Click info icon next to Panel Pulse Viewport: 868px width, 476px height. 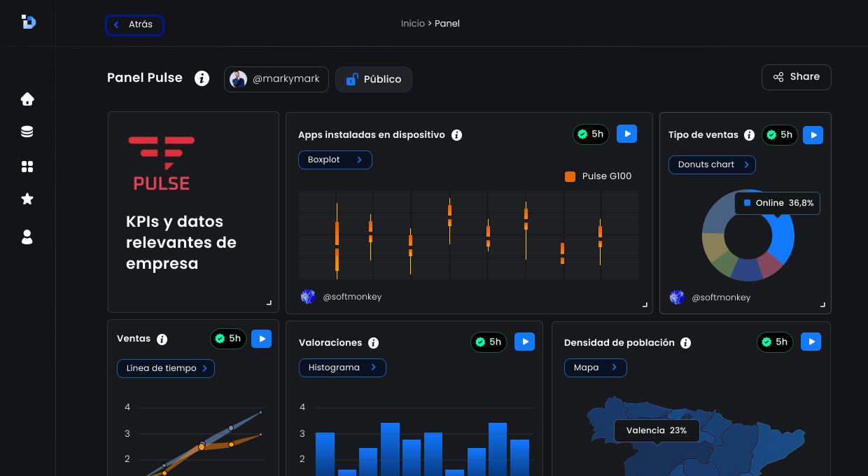coord(202,78)
